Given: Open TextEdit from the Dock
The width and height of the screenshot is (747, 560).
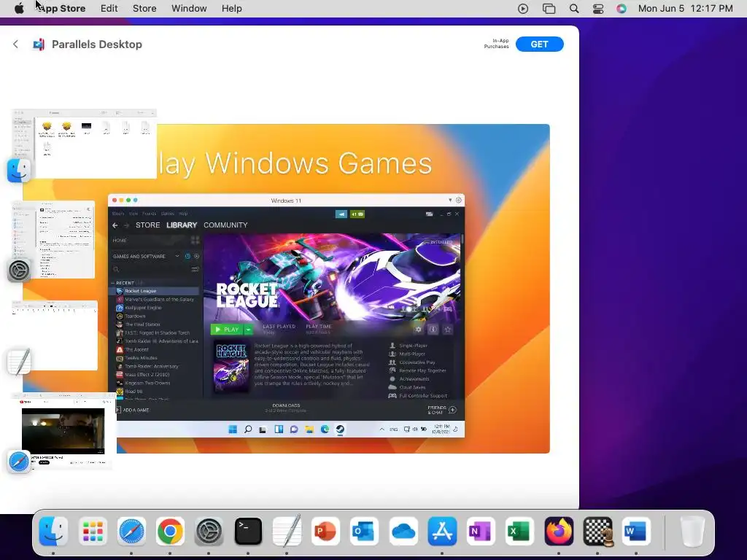Looking at the screenshot, I should pos(287,531).
